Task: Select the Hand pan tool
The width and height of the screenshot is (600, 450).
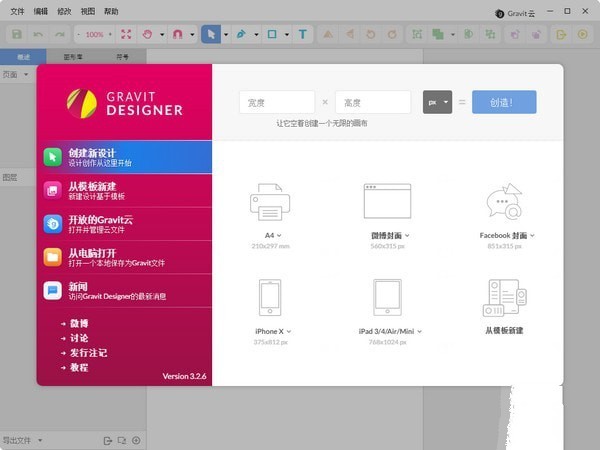Action: click(147, 34)
